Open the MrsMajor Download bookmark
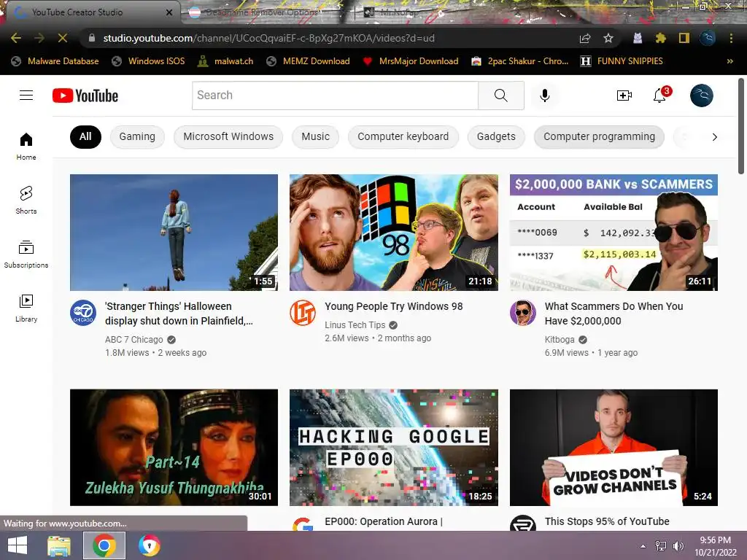The height and width of the screenshot is (560, 747). [x=411, y=61]
